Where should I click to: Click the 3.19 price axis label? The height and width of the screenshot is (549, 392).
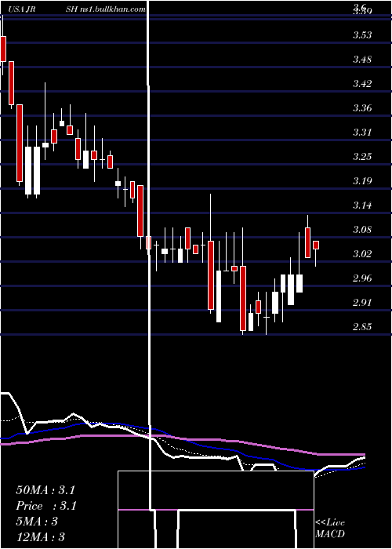click(x=362, y=181)
